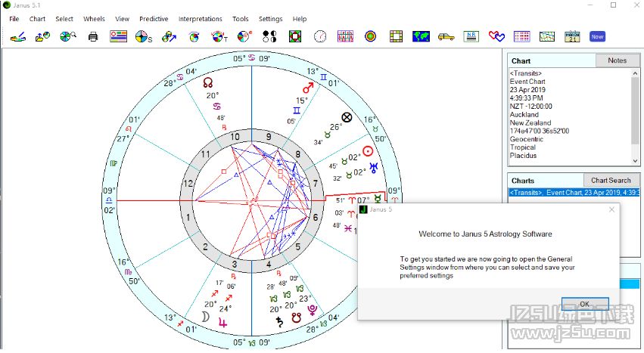The width and height of the screenshot is (644, 353).
Task: Click the Mars glyph in the wheel
Action: point(308,88)
